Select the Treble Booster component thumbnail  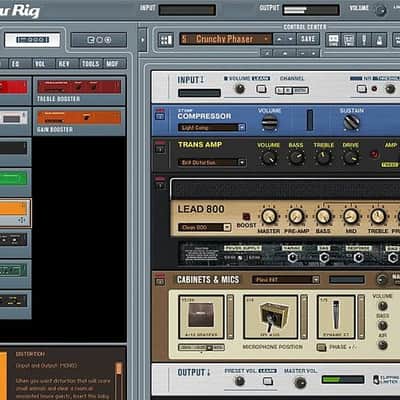[x=79, y=87]
